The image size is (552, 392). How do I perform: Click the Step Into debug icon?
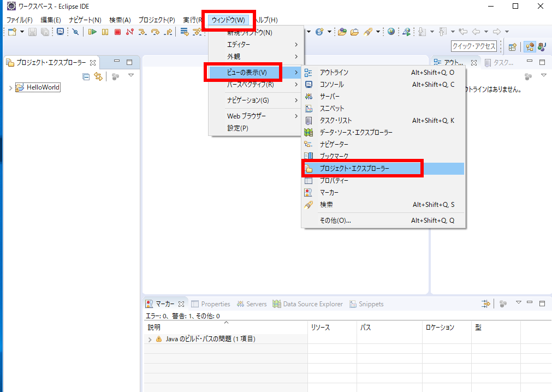142,32
